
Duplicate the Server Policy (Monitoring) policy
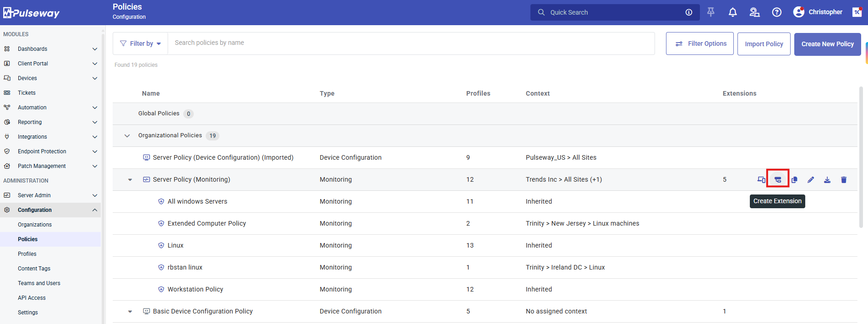click(x=794, y=180)
